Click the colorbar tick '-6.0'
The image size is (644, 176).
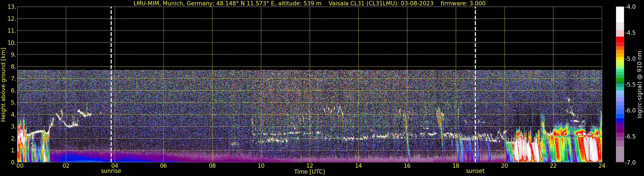[630, 110]
